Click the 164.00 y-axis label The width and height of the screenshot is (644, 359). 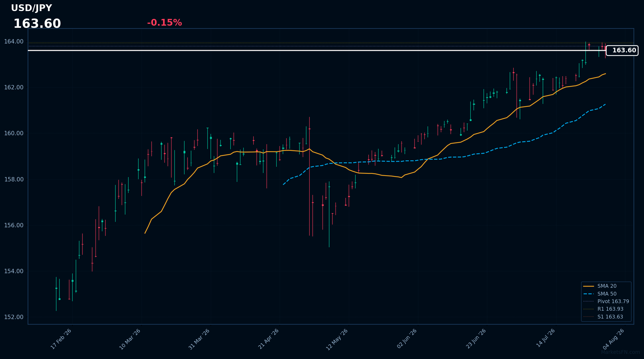click(x=14, y=42)
